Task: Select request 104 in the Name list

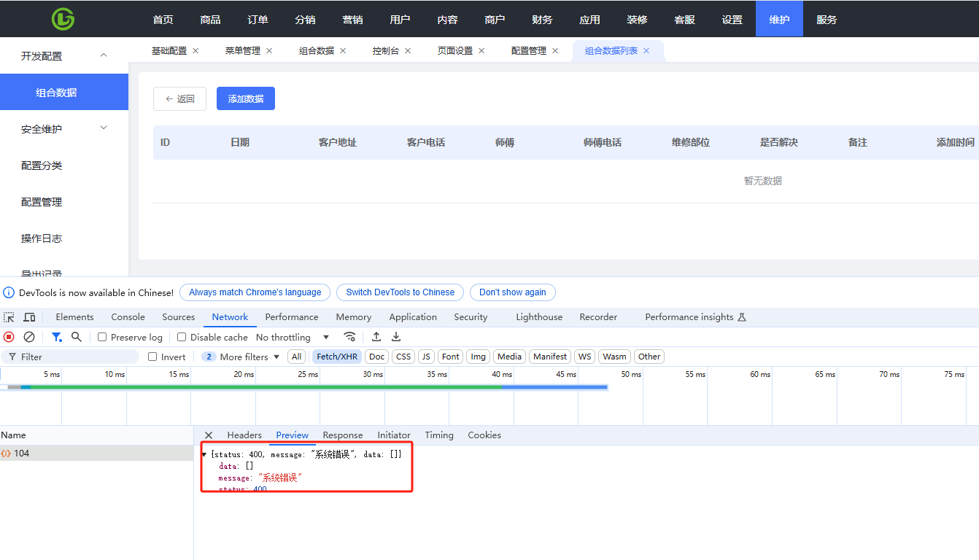Action: pyautogui.click(x=96, y=454)
